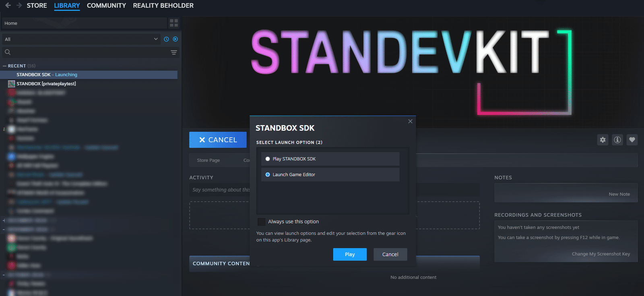The height and width of the screenshot is (296, 644).
Task: Go back with the left arrow
Action: 8,5
